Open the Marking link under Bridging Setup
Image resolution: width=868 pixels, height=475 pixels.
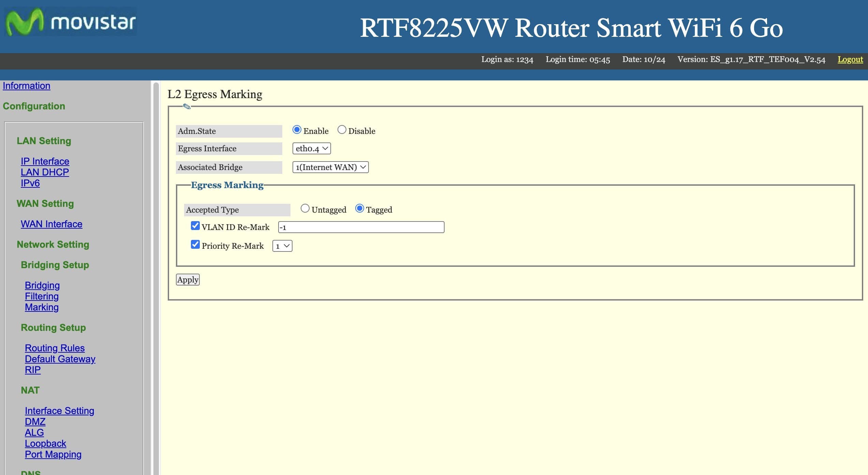point(42,307)
